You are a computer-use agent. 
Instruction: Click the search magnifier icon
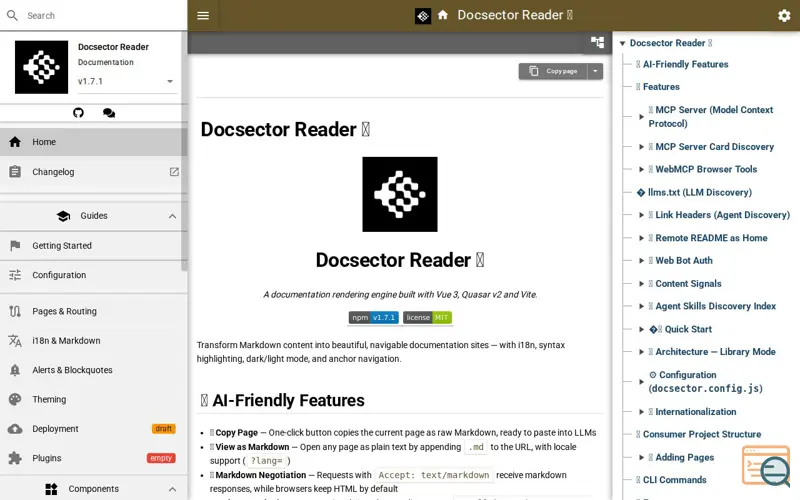pyautogui.click(x=12, y=15)
